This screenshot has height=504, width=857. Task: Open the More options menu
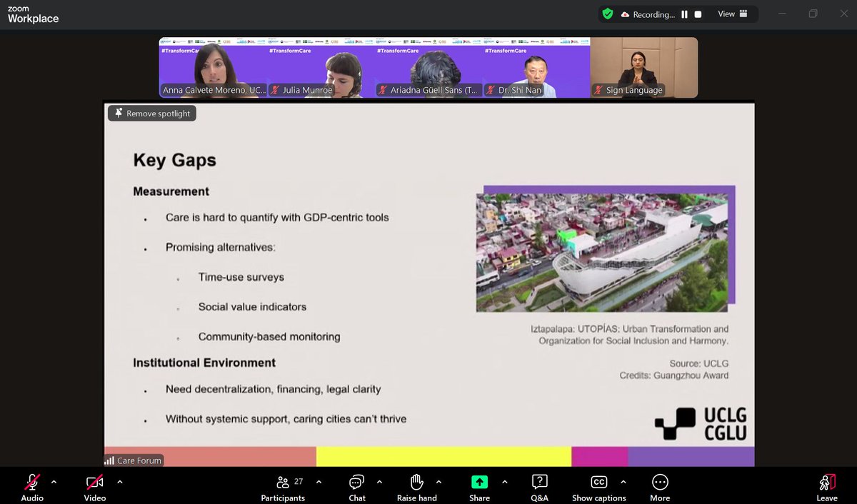[x=660, y=488]
